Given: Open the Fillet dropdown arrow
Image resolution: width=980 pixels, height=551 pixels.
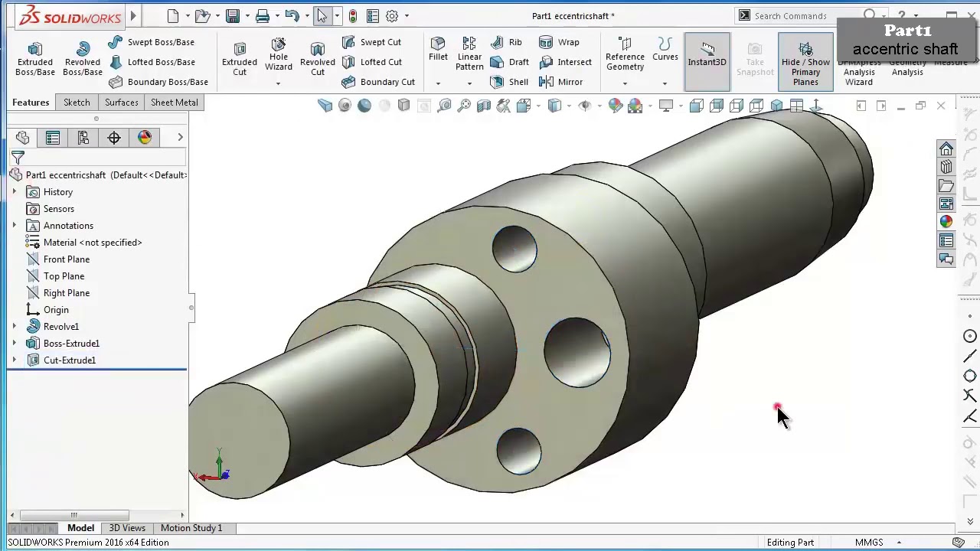Looking at the screenshot, I should pos(438,83).
